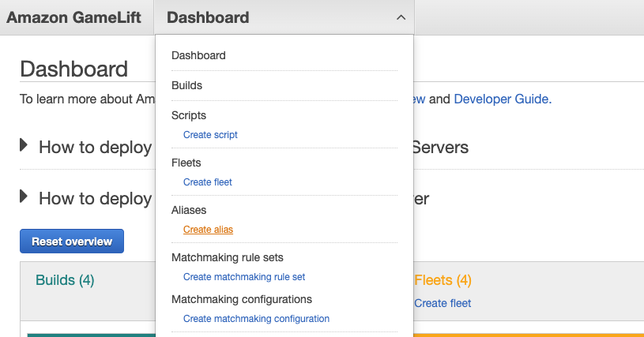Viewport: 644px width, 337px height.
Task: Click the Amazon GameLift header title
Action: coord(74,17)
